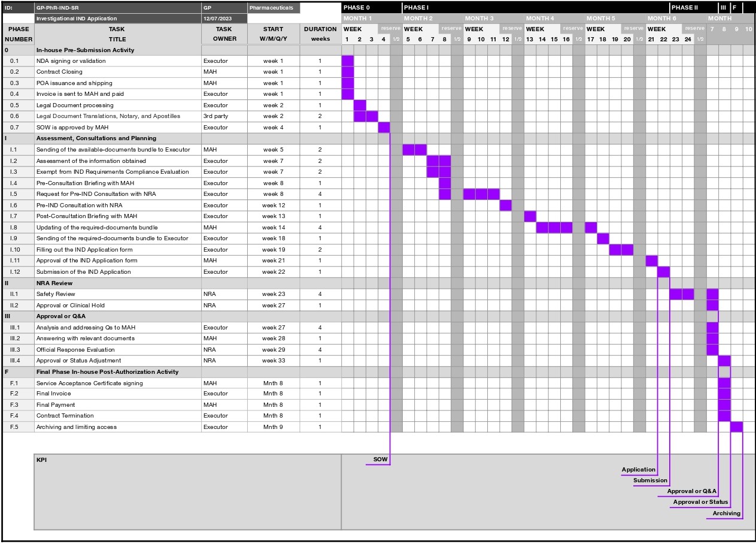Click the "Archiving" KPI milestone label
This screenshot has height=544, width=756.
[x=726, y=513]
